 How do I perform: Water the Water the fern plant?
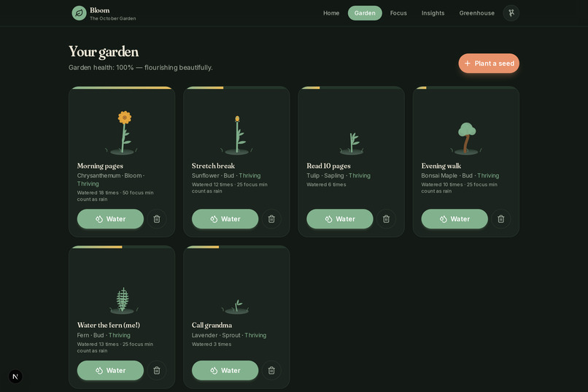click(x=110, y=371)
